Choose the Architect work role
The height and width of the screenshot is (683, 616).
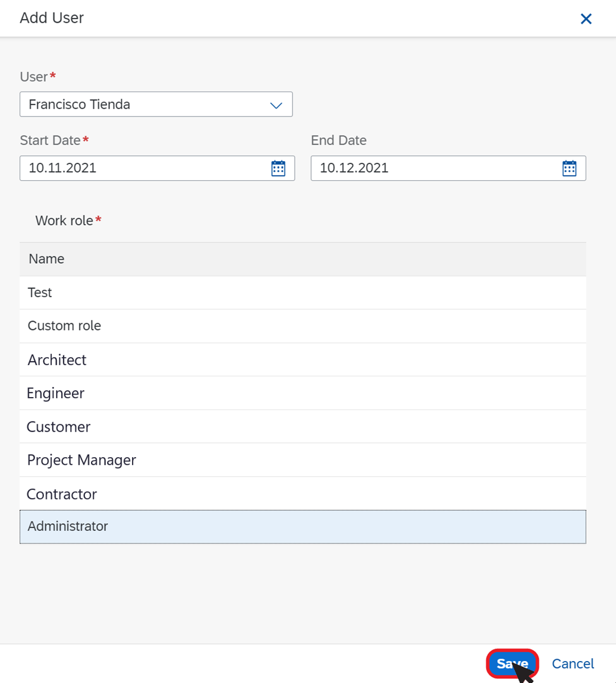(x=303, y=360)
